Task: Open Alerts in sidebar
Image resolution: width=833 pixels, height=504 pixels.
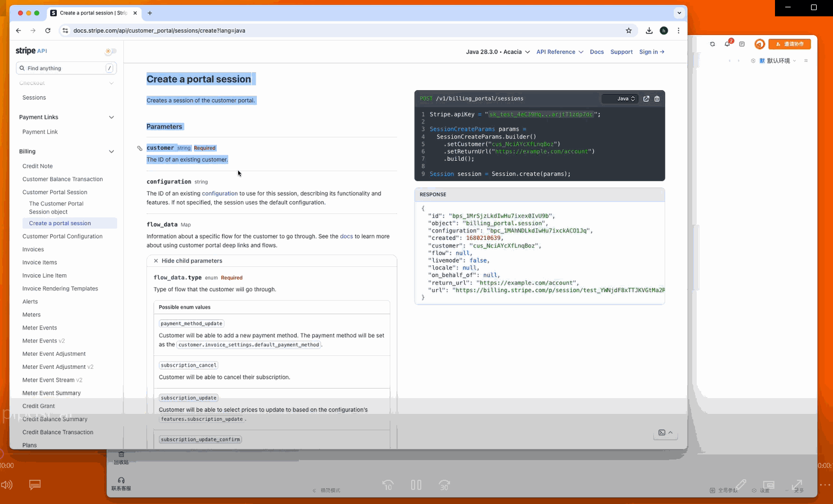Action: click(x=30, y=302)
